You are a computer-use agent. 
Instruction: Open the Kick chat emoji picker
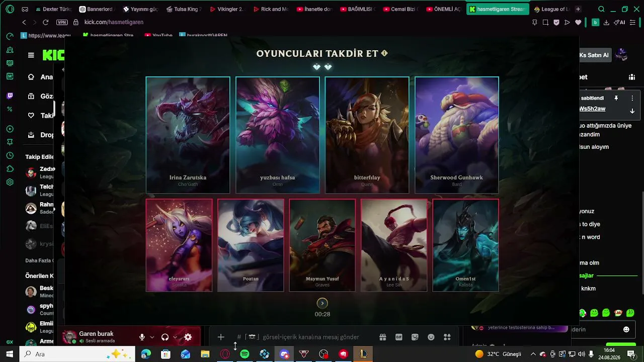coord(626,329)
